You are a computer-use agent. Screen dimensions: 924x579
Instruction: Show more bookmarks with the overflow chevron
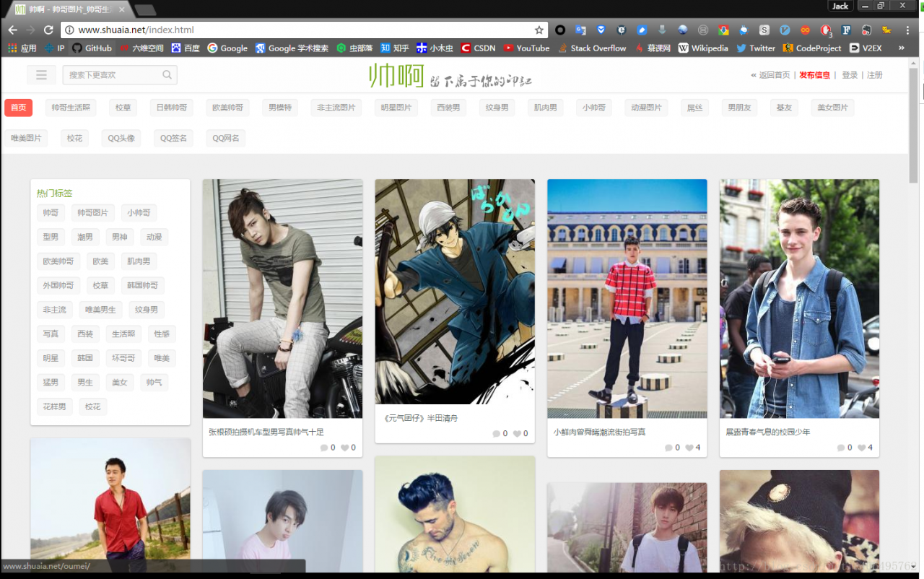pos(902,48)
